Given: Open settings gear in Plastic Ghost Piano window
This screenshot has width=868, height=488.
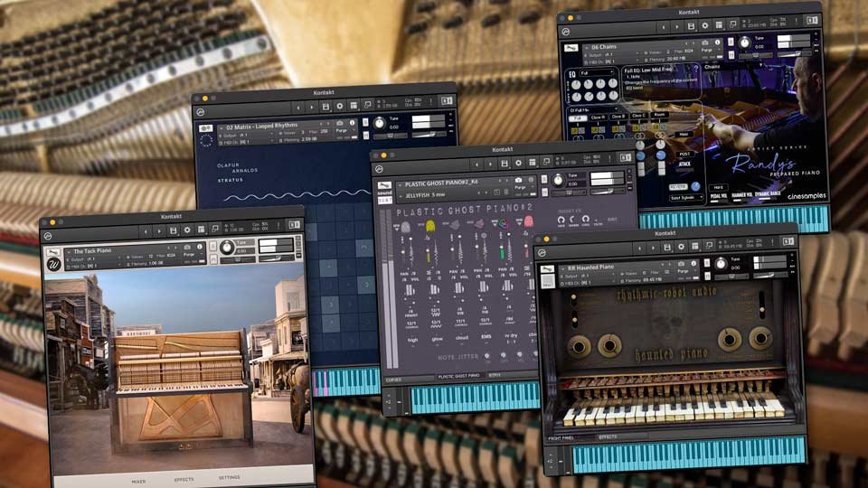Looking at the screenshot, I should pyautogui.click(x=518, y=163).
